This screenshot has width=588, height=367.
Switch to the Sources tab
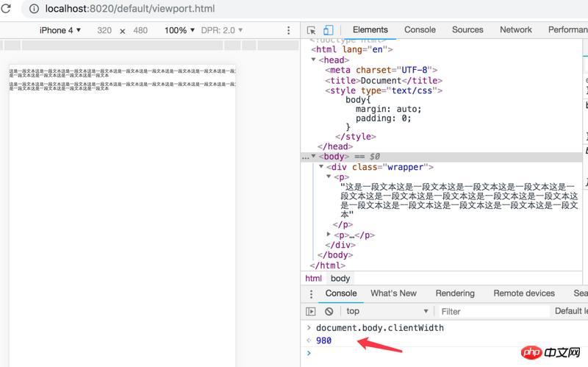467,29
